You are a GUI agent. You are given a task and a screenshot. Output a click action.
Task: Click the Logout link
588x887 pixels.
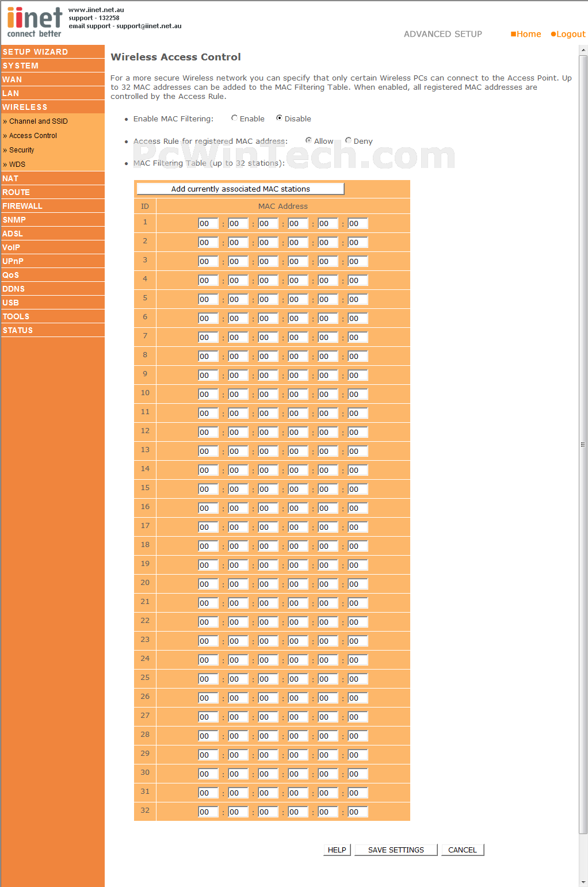point(568,34)
